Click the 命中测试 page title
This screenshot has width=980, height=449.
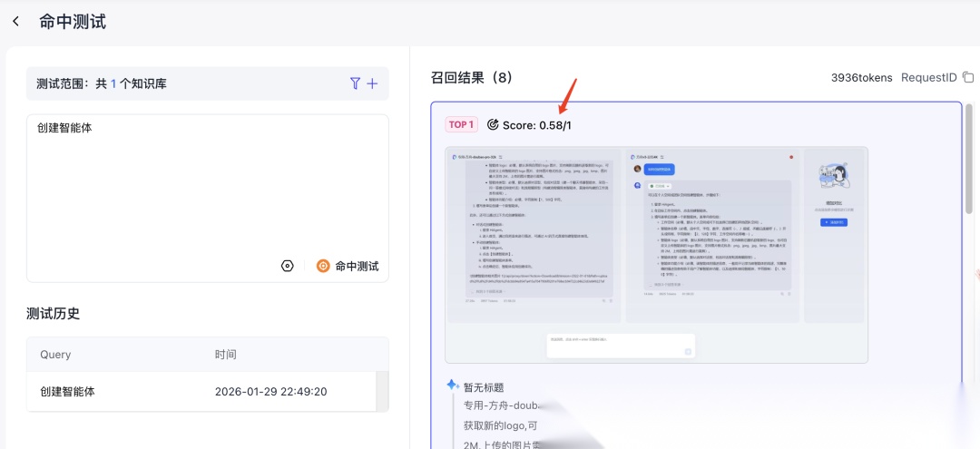coord(73,21)
